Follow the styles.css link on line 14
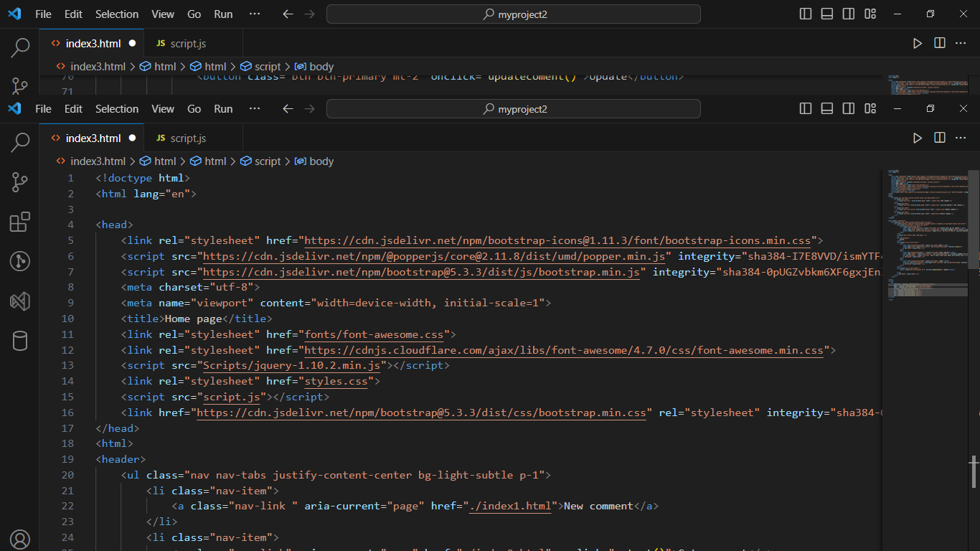Screen dimensions: 980x551 pyautogui.click(x=336, y=381)
